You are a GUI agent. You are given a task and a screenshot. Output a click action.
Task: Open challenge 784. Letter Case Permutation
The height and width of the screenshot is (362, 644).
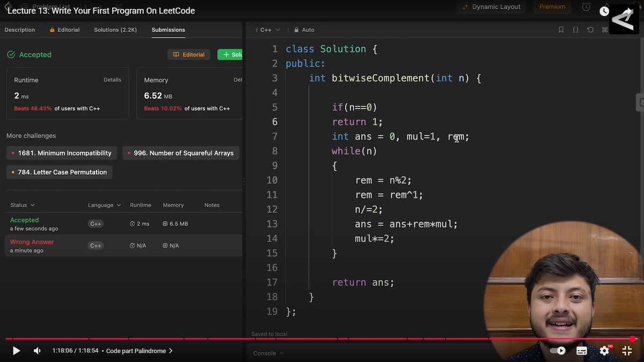click(x=59, y=172)
